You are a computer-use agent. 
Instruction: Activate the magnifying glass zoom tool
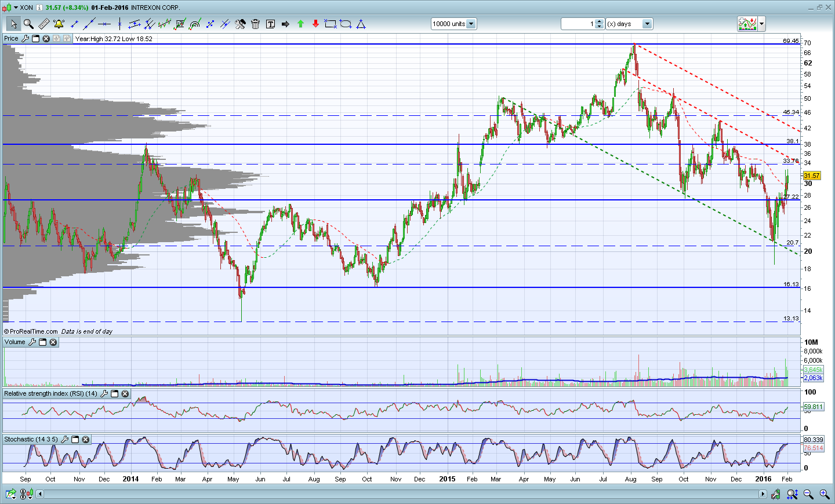[28, 24]
